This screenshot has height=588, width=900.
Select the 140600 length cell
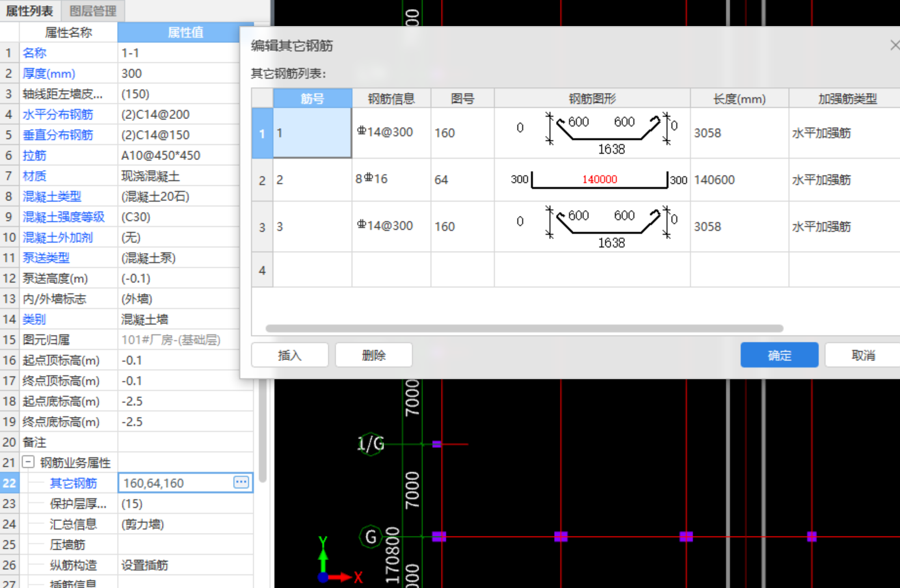(739, 180)
